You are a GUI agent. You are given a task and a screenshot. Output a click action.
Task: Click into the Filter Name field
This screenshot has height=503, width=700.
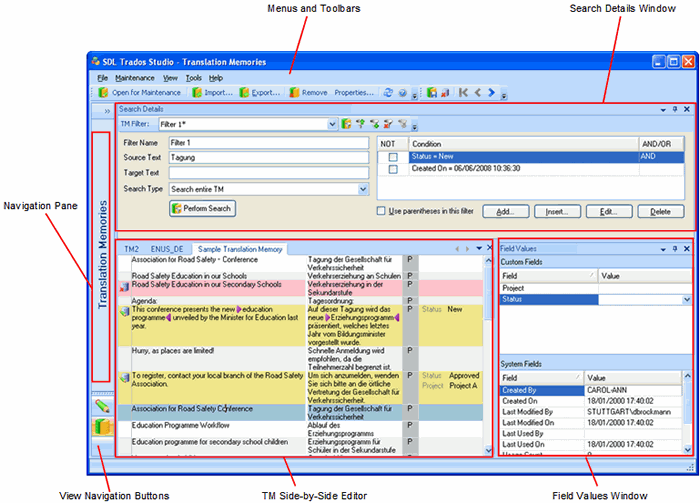[269, 142]
